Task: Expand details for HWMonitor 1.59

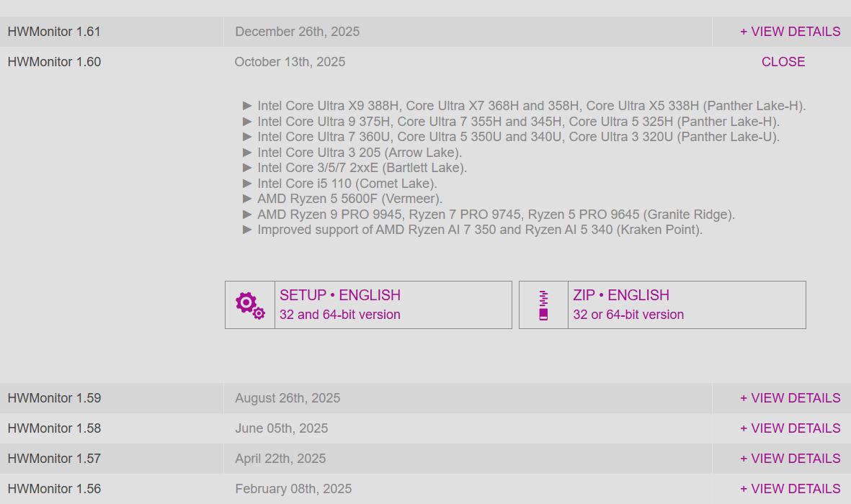Action: pyautogui.click(x=790, y=398)
